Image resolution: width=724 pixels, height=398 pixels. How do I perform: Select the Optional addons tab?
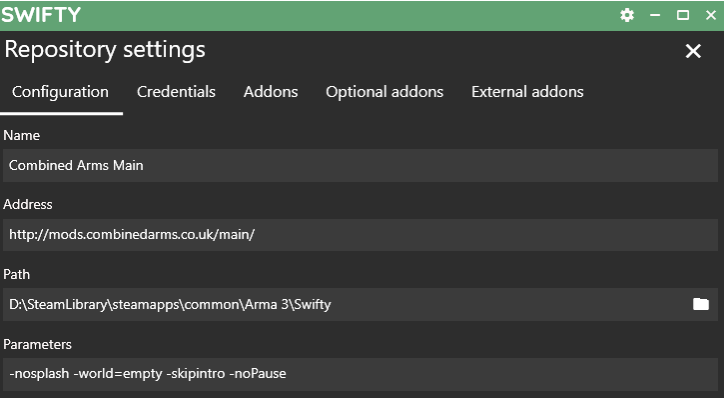coord(385,92)
